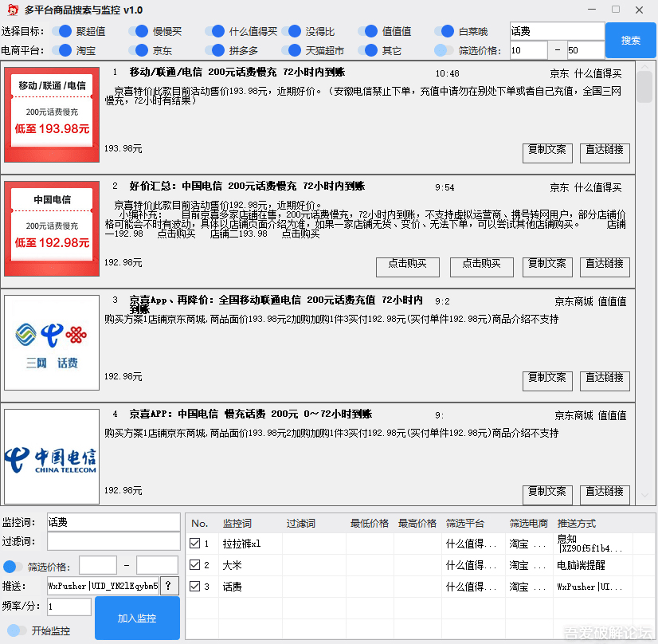Enable the 白菜哦 target toggle
Viewport: 658px width, 644px height.
tap(445, 31)
